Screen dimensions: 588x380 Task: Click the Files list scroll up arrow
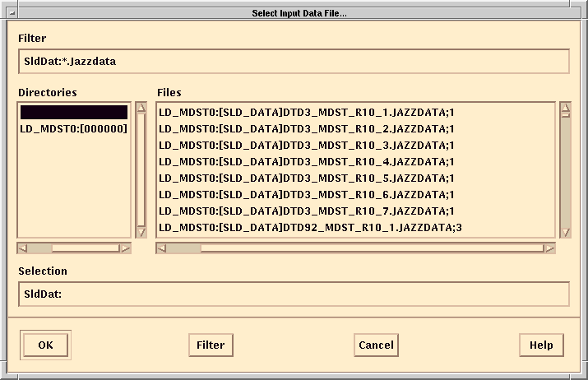[x=565, y=107]
